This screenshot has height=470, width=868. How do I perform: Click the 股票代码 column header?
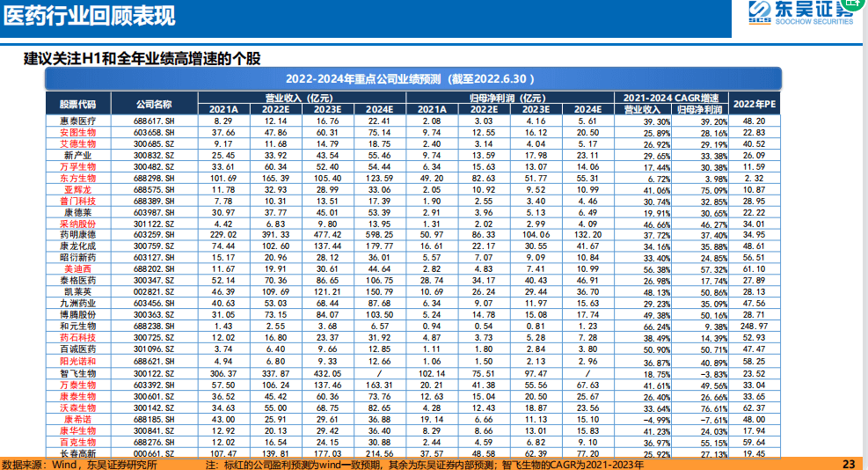point(78,104)
